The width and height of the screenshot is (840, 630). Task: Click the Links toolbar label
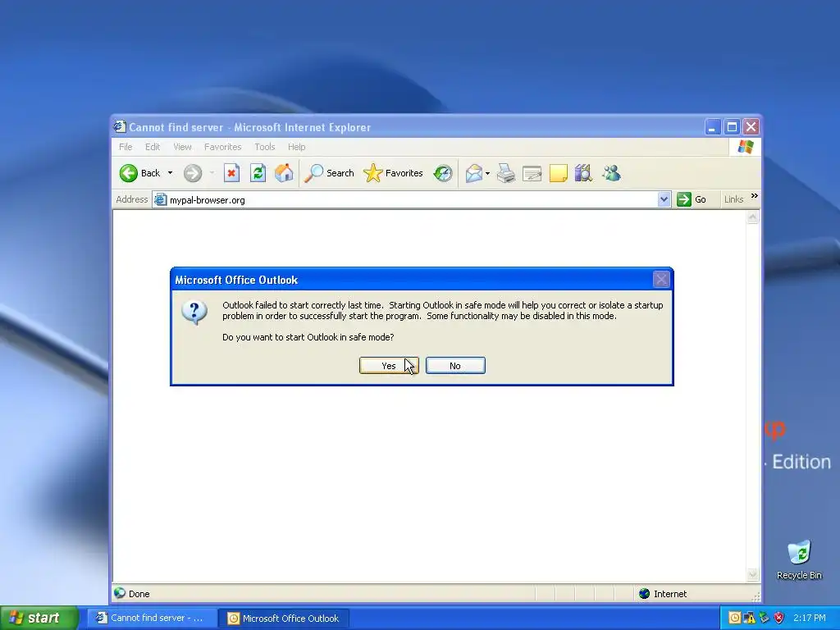tap(733, 199)
